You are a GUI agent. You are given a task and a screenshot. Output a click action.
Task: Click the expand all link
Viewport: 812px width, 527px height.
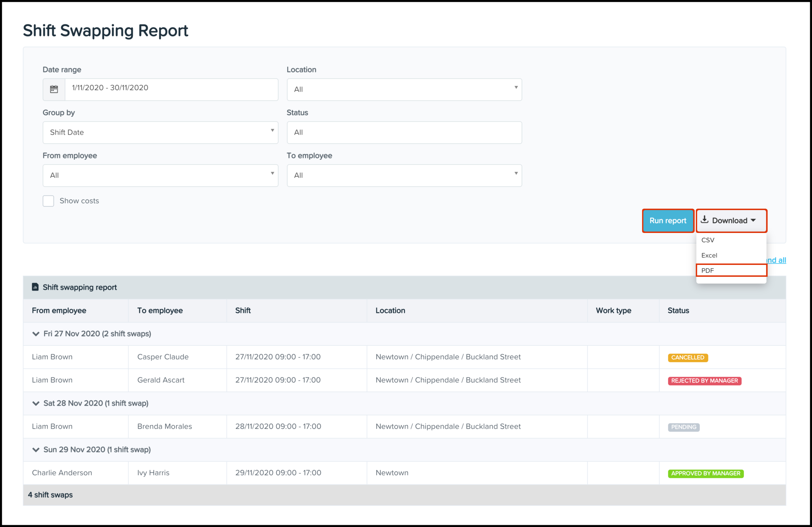pos(777,260)
